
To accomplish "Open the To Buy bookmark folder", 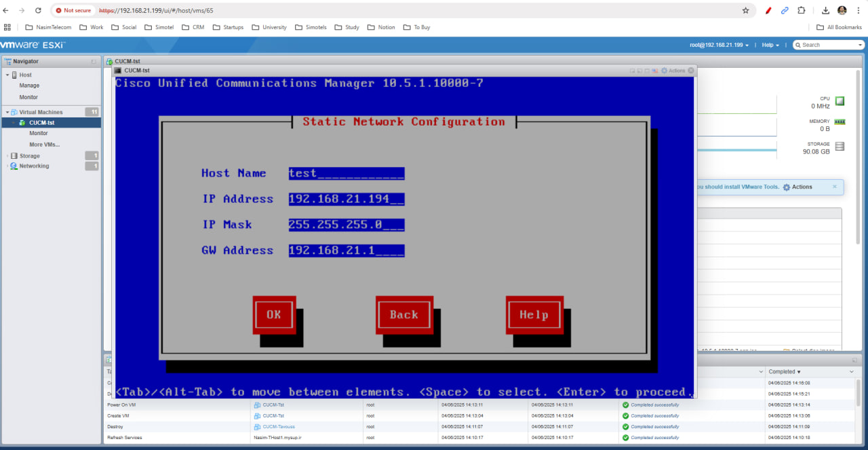I will coord(417,27).
